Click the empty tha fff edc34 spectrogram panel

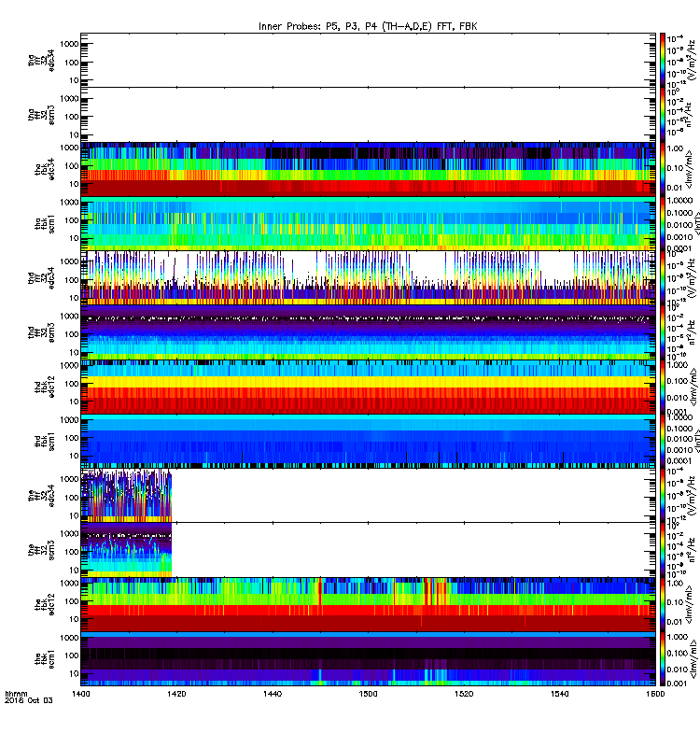pyautogui.click(x=368, y=60)
